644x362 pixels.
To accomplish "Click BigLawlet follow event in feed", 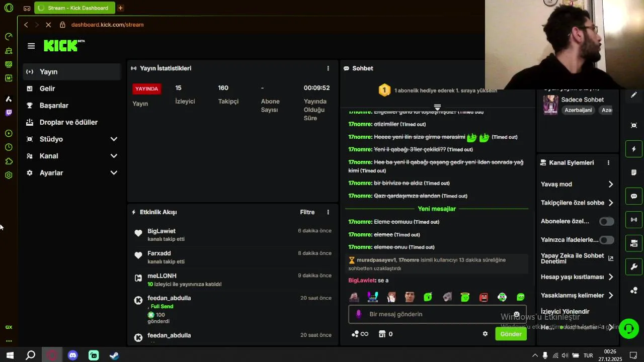I will pyautogui.click(x=233, y=235).
